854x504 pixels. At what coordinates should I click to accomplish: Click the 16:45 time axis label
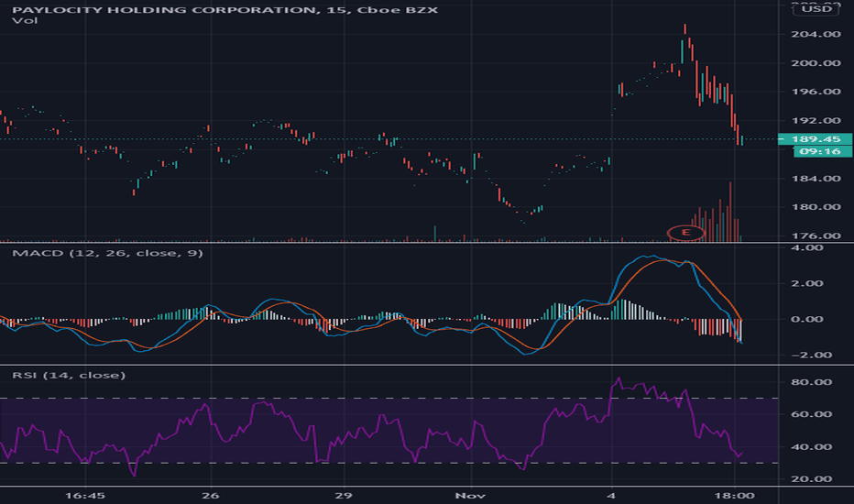coord(85,496)
